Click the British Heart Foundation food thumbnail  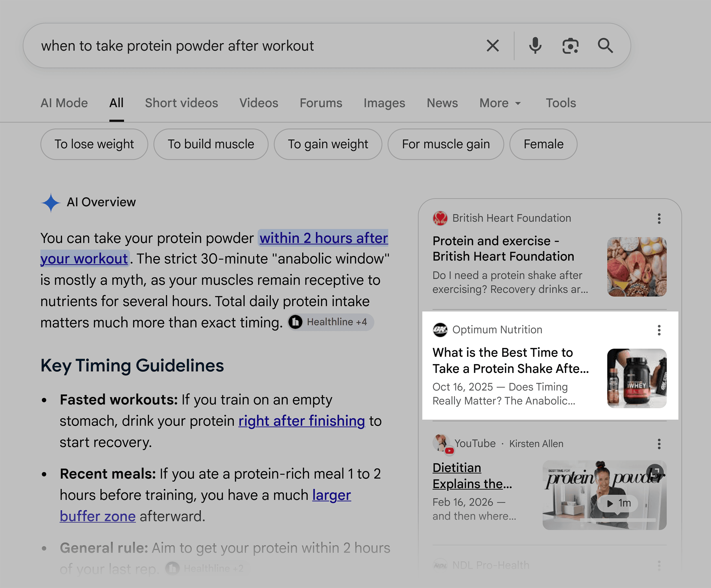click(637, 267)
